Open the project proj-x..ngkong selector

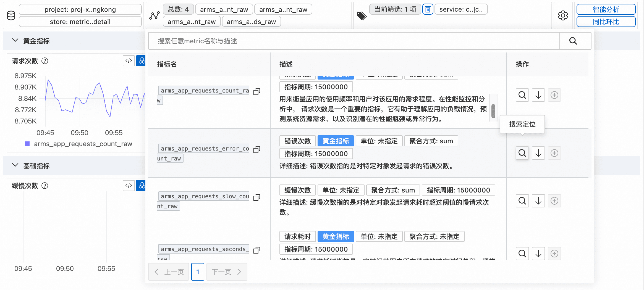click(80, 10)
